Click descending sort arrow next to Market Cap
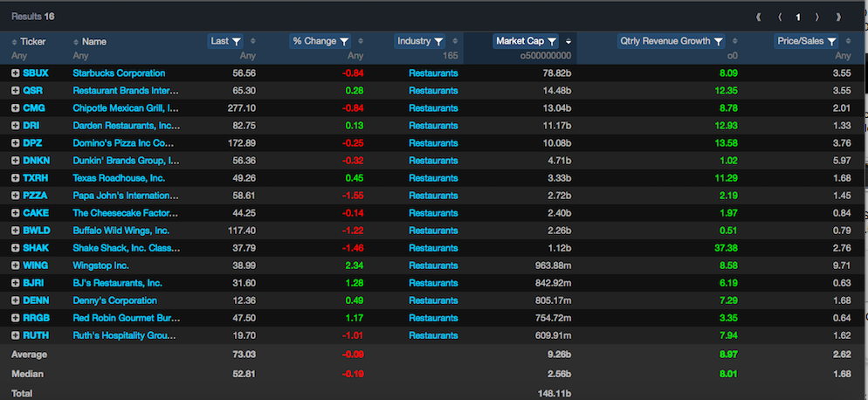The height and width of the screenshot is (400, 868). (x=568, y=42)
